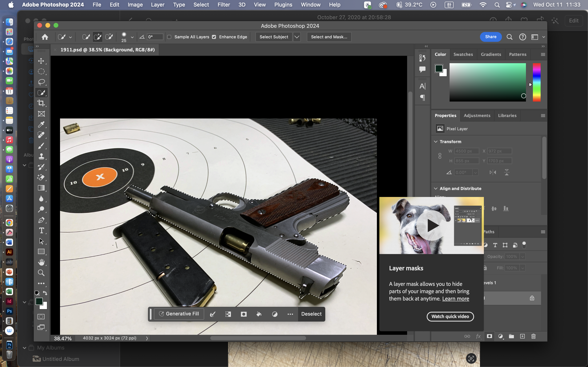Image resolution: width=588 pixels, height=367 pixels.
Task: Open the Filter menu
Action: coord(224,5)
